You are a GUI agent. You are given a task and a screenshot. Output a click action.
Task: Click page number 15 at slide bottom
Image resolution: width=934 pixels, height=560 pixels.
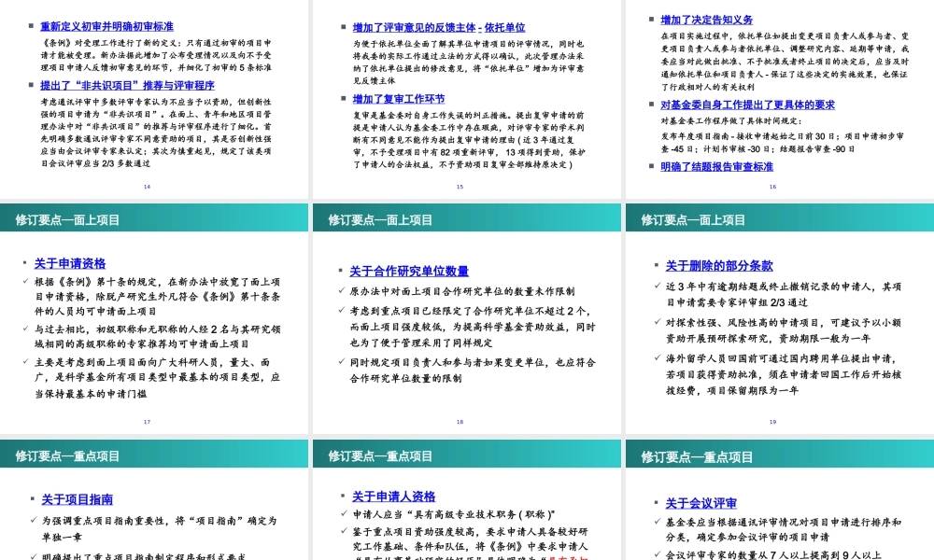[460, 187]
